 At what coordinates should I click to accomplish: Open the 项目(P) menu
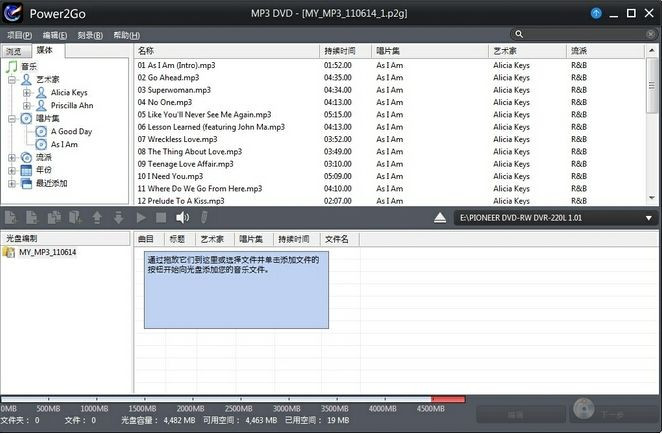(x=19, y=35)
